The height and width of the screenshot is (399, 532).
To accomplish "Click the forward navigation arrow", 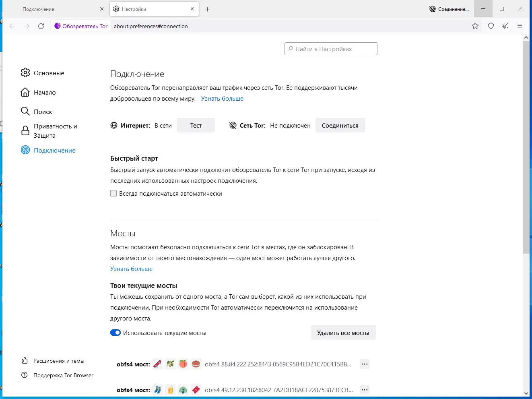I will pyautogui.click(x=27, y=26).
